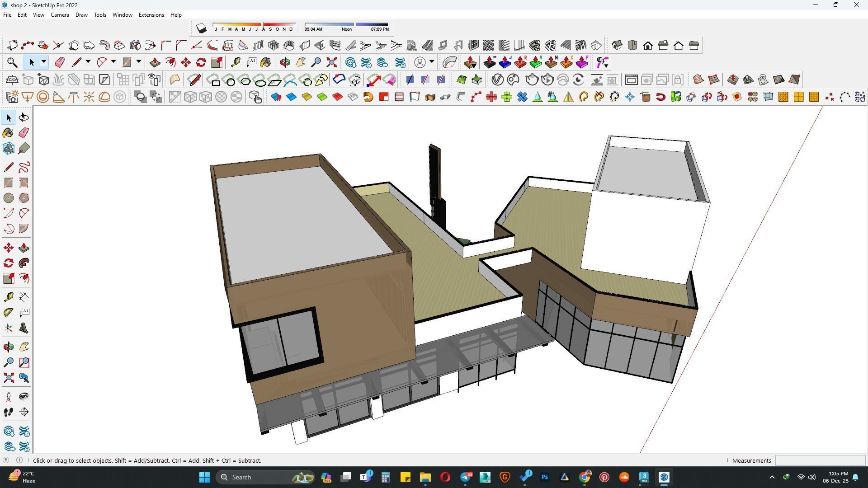Screen dimensions: 868x488
Task: Select the Pie tool in left toolbar
Action: tap(24, 229)
